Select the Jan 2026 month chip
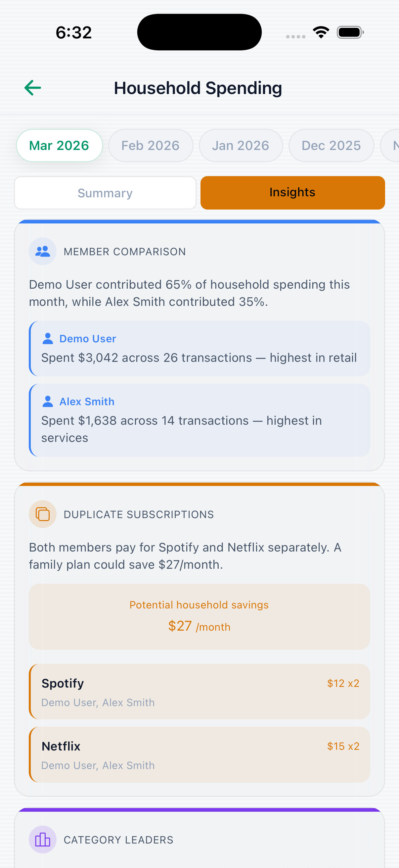 (x=241, y=146)
